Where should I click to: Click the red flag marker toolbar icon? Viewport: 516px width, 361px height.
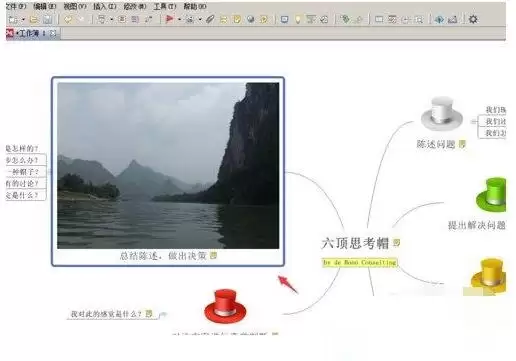point(170,19)
